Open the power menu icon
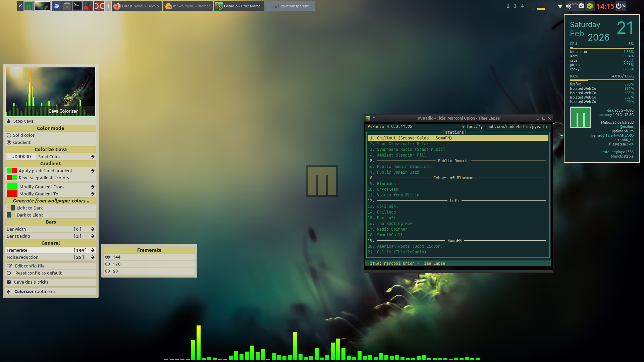Image resolution: width=644 pixels, height=362 pixels. point(619,6)
